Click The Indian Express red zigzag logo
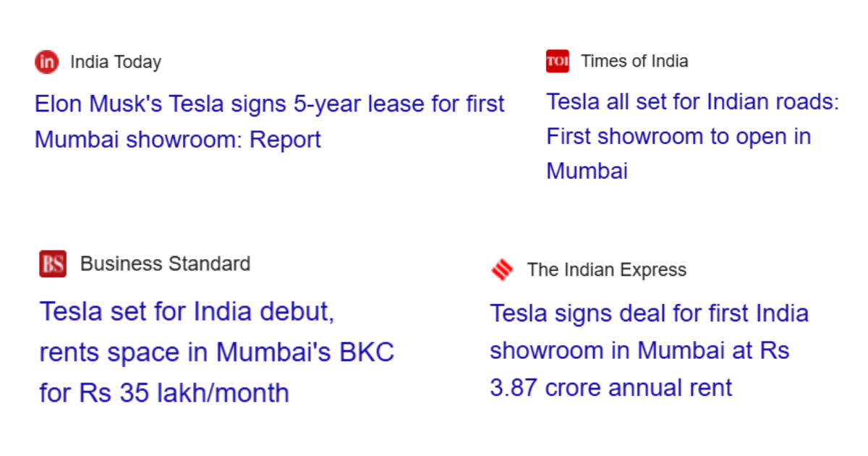This screenshot has height=456, width=868. pyautogui.click(x=502, y=270)
